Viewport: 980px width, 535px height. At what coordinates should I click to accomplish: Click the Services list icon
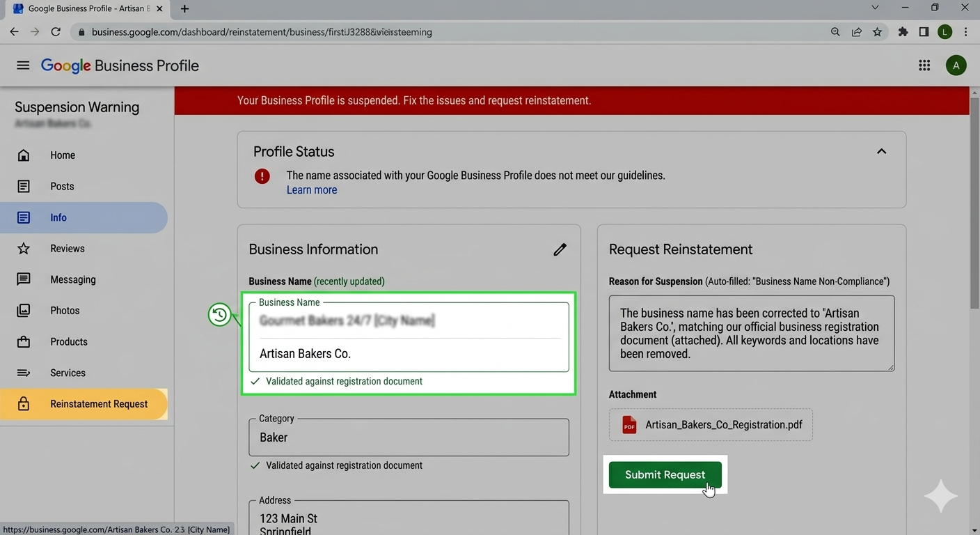point(24,373)
